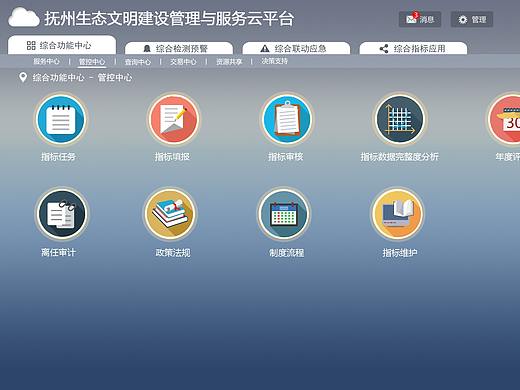
Task: Open the 管理 settings button
Action: 472,19
